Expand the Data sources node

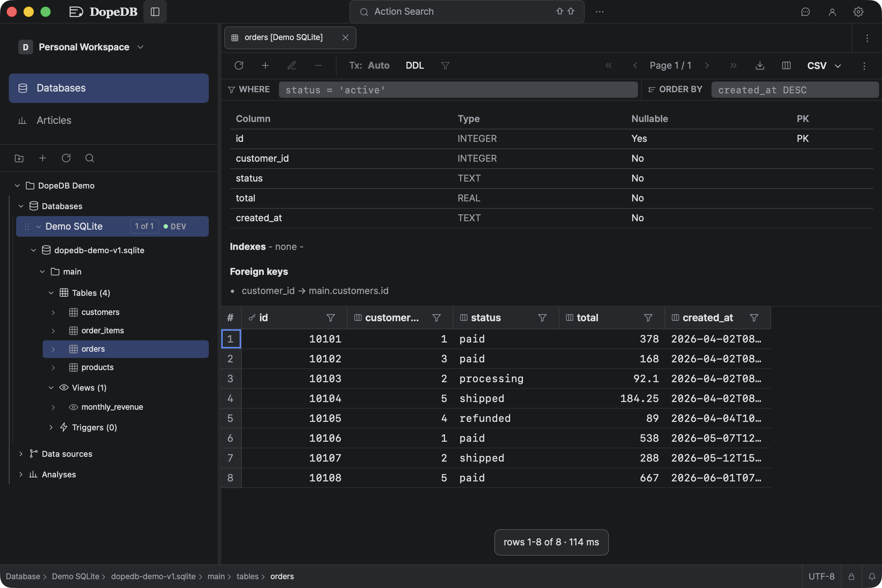point(21,454)
